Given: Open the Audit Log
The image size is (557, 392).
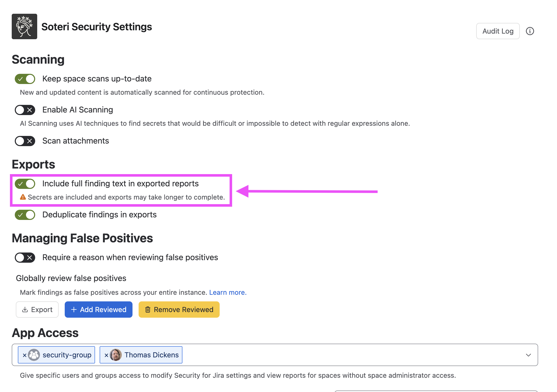Looking at the screenshot, I should click(498, 31).
